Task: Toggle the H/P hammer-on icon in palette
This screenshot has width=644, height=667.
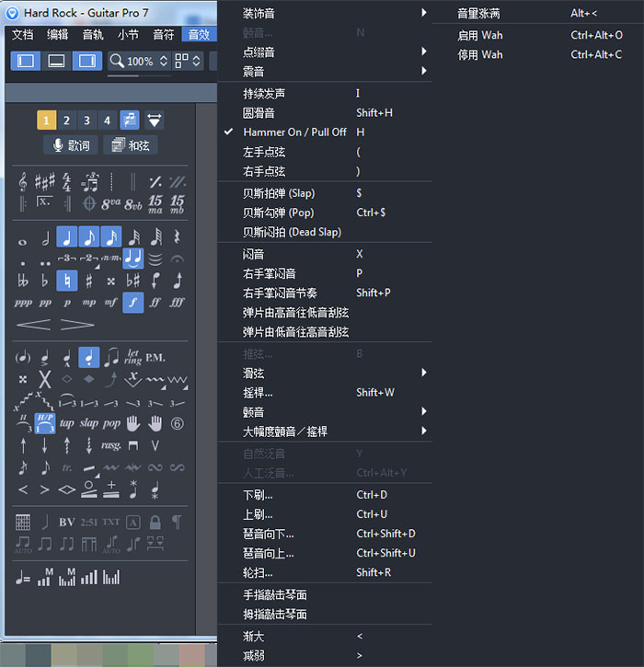Action: click(45, 423)
